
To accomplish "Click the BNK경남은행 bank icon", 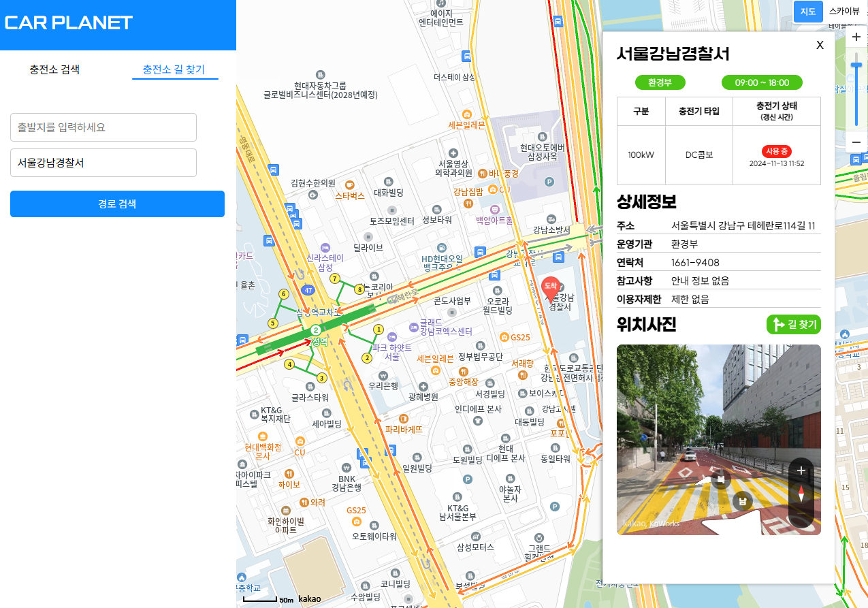I will coord(347,468).
